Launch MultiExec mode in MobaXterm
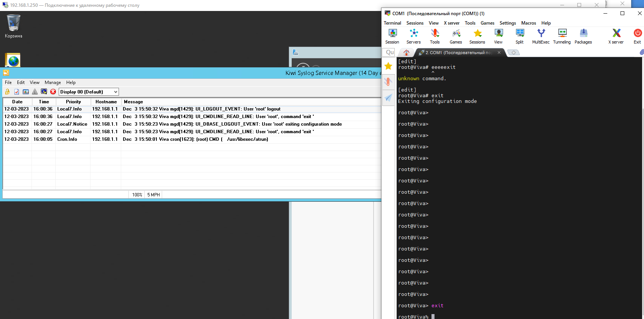Screen dimensions: 644x319 (x=541, y=36)
